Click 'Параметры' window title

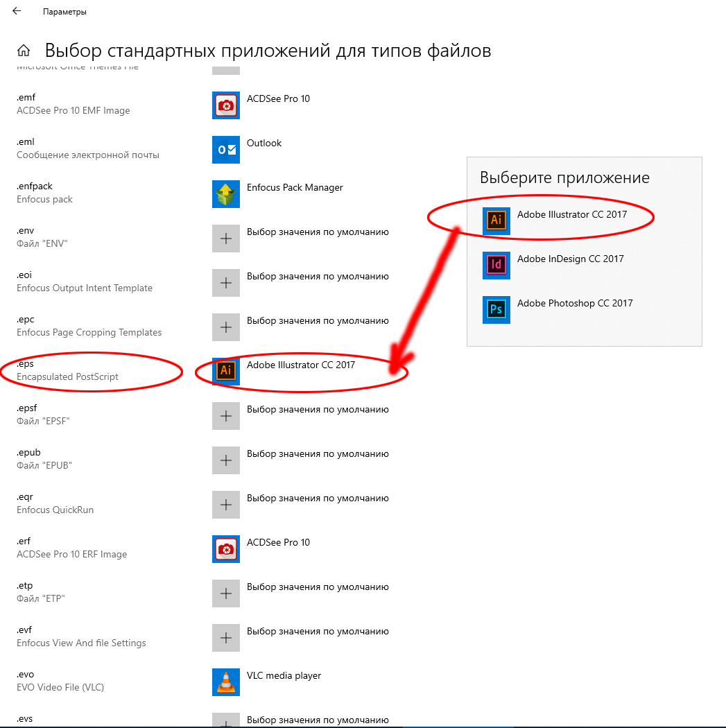pyautogui.click(x=64, y=12)
